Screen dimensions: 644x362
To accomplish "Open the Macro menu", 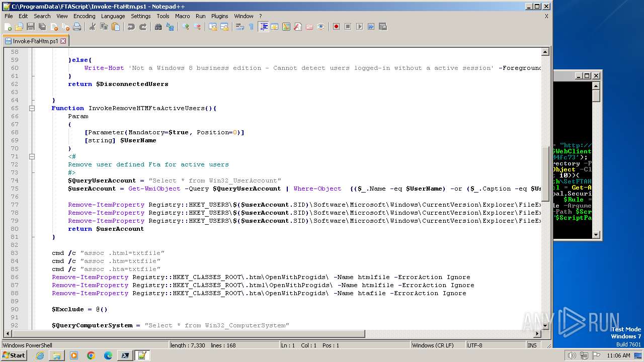I will (x=182, y=16).
